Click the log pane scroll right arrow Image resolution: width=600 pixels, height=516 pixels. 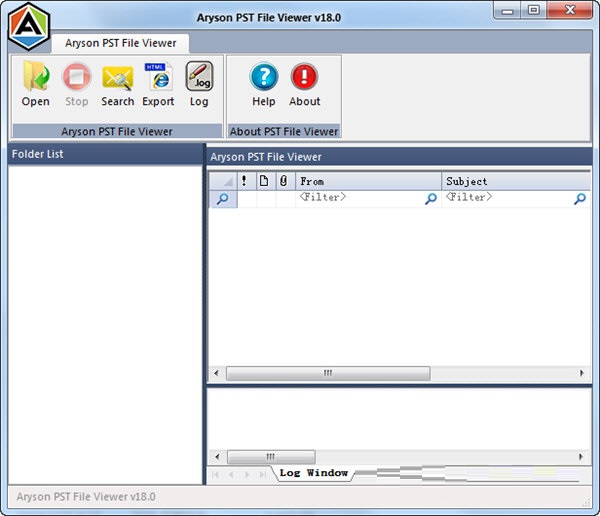[581, 457]
